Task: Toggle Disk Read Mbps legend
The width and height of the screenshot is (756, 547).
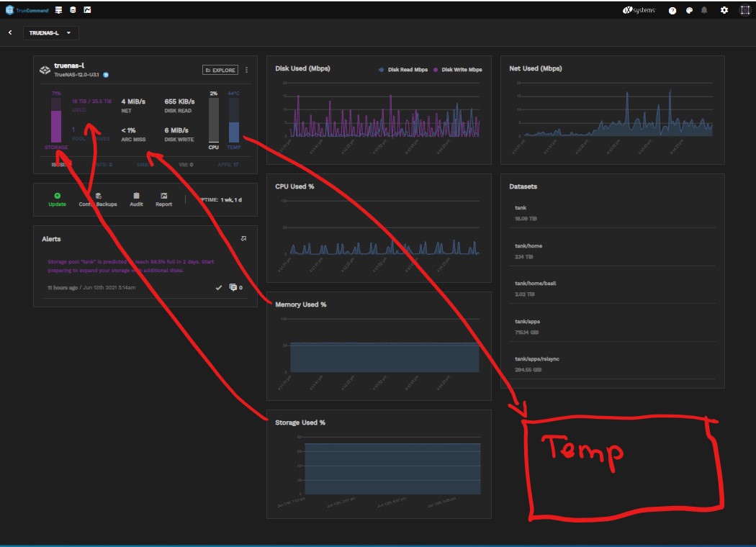Action: pyautogui.click(x=403, y=70)
